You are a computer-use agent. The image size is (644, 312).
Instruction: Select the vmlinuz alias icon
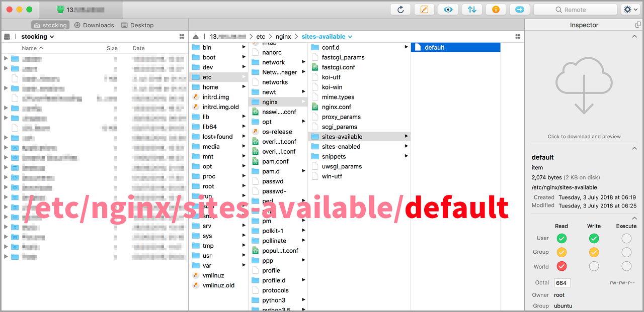196,275
